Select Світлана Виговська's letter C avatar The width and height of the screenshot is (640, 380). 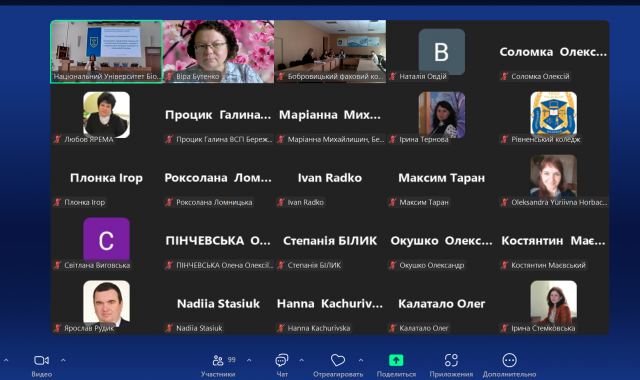107,239
